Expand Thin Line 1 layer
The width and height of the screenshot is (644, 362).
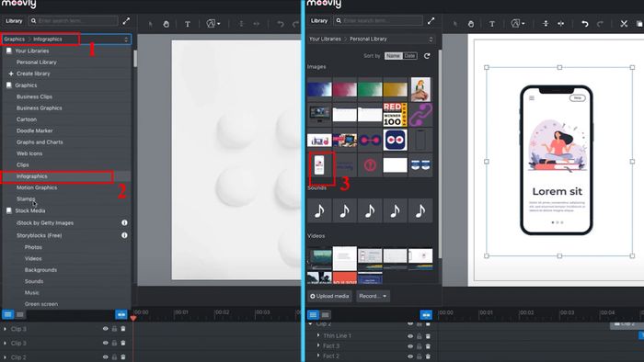[318, 335]
